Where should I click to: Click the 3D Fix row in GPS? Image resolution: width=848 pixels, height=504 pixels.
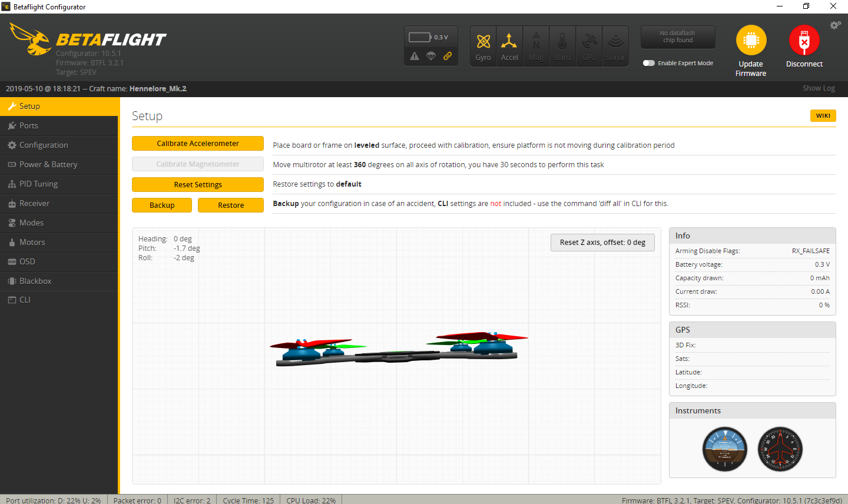point(753,345)
